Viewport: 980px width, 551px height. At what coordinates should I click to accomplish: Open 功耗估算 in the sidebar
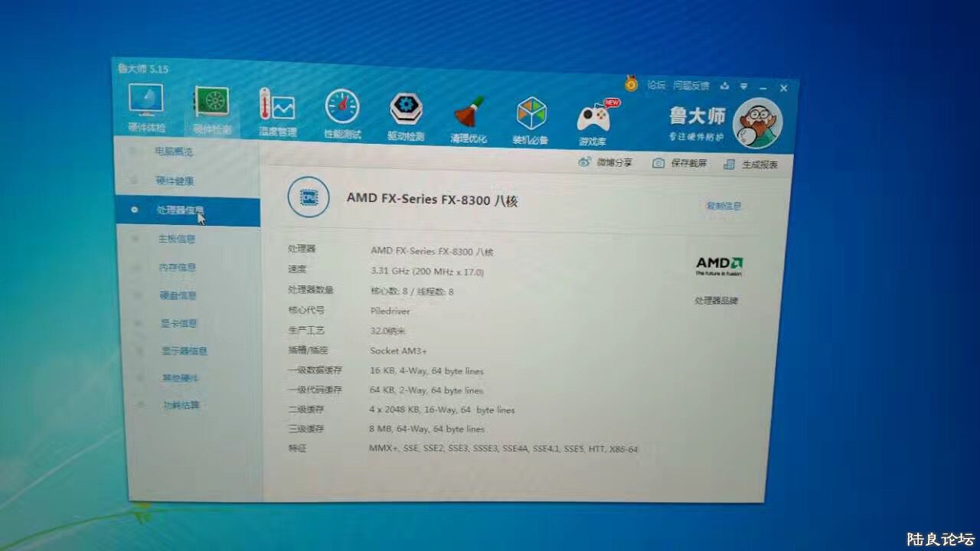(x=181, y=405)
